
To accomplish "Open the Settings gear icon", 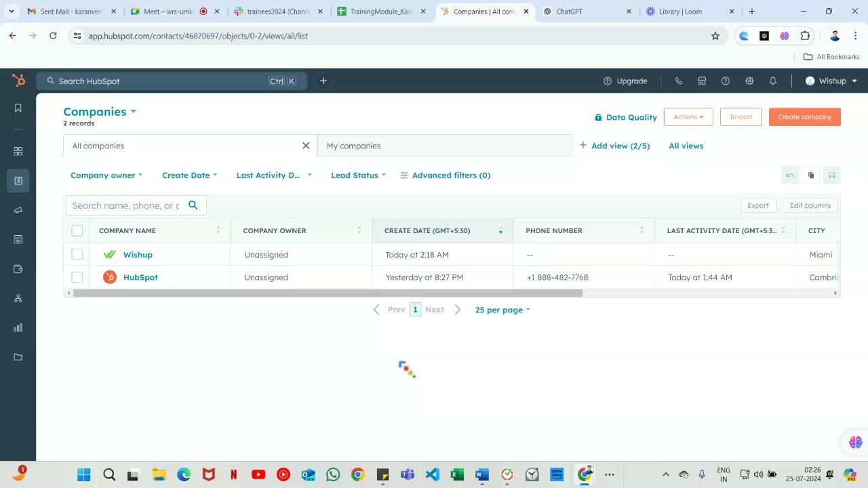I will point(749,81).
